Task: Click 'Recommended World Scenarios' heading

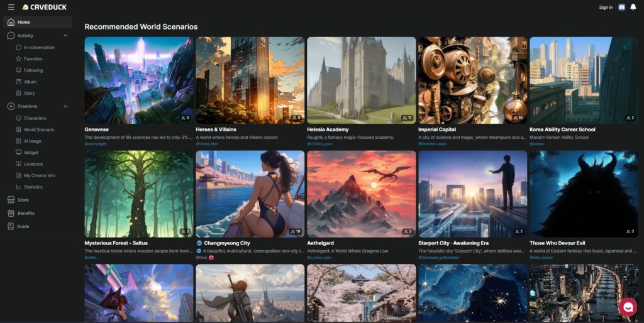Action: 141,26
